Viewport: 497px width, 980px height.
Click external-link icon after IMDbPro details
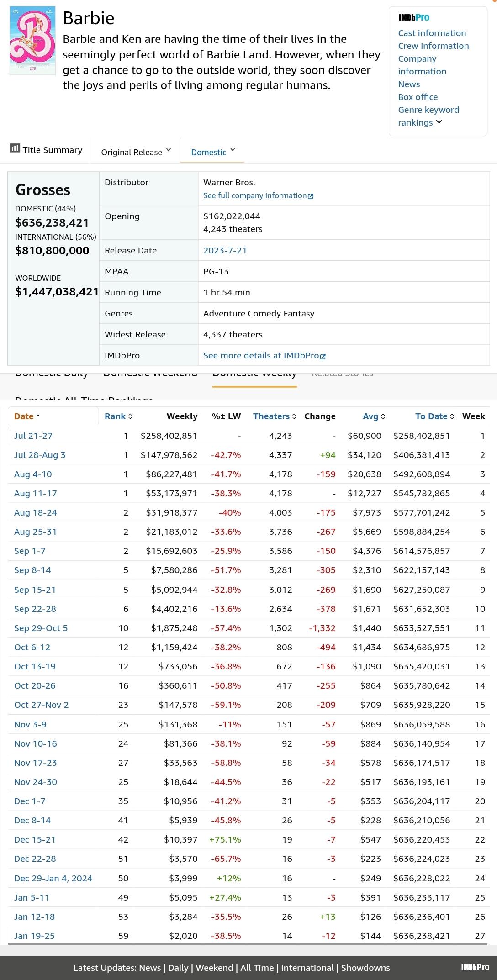coord(323,356)
